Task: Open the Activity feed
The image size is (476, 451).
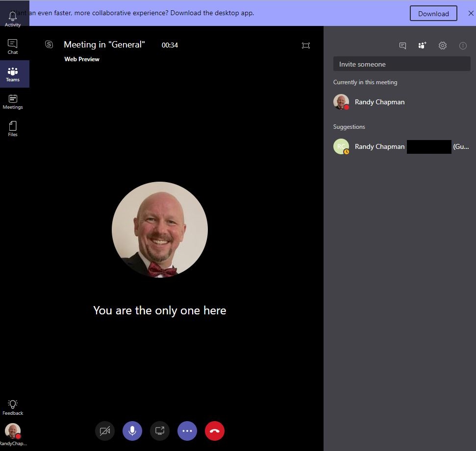Action: click(x=13, y=19)
